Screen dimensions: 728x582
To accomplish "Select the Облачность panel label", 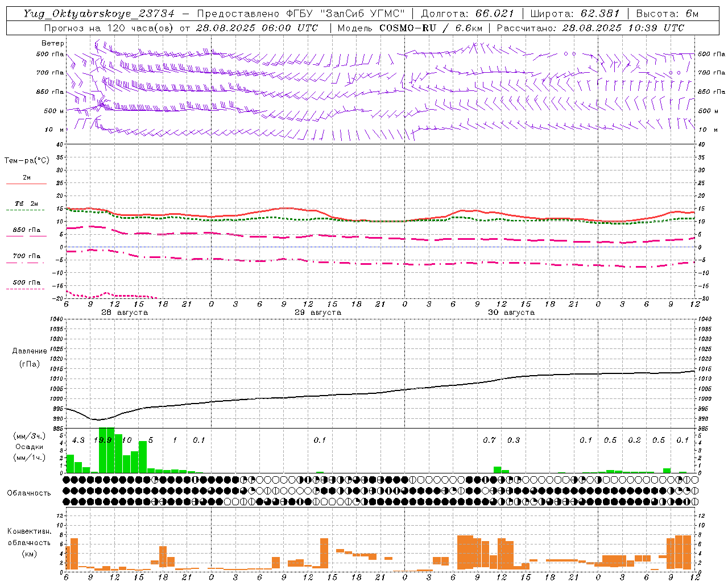I will pos(29,493).
